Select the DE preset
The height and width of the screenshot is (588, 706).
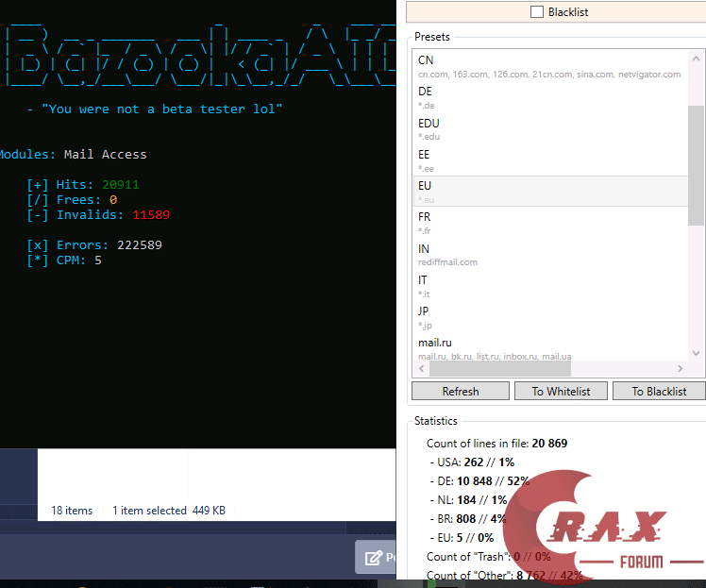coord(550,98)
